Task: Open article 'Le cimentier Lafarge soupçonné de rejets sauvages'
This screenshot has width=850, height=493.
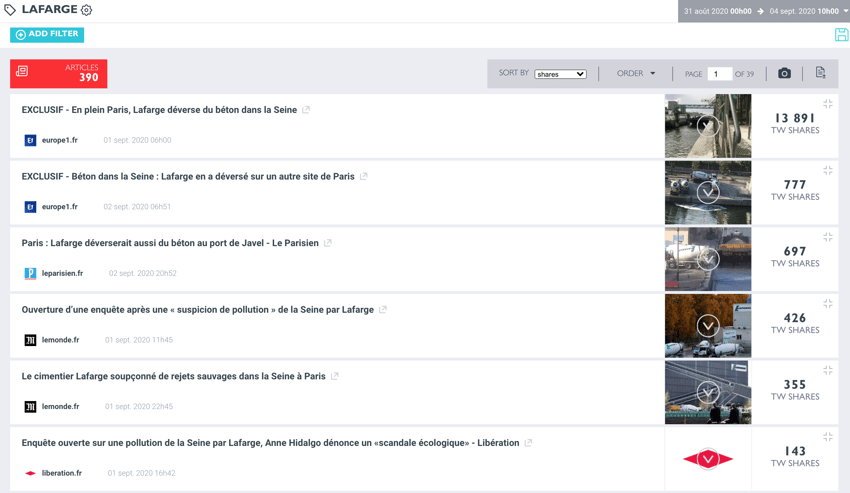Action: [173, 376]
